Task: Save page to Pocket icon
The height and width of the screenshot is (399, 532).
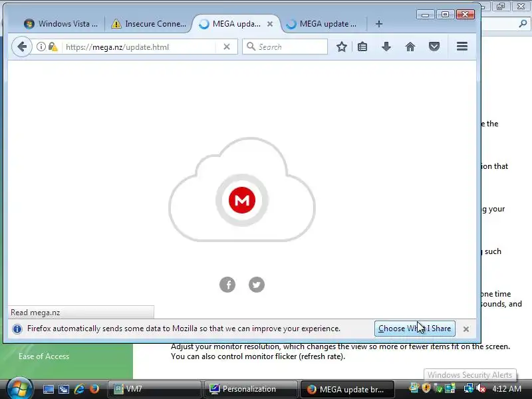Action: pos(434,47)
